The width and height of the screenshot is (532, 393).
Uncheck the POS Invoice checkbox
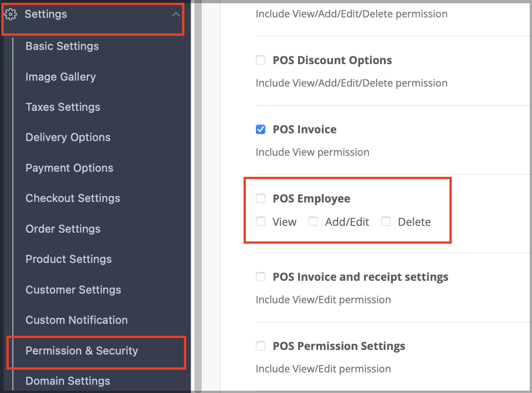pyautogui.click(x=260, y=130)
